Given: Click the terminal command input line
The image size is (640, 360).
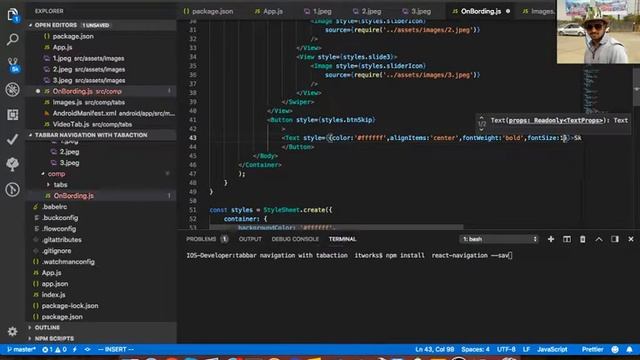Looking at the screenshot, I should click(x=349, y=256).
